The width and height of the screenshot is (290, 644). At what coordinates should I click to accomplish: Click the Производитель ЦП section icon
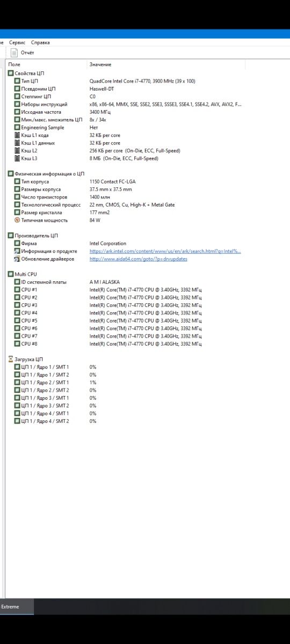[x=11, y=236]
